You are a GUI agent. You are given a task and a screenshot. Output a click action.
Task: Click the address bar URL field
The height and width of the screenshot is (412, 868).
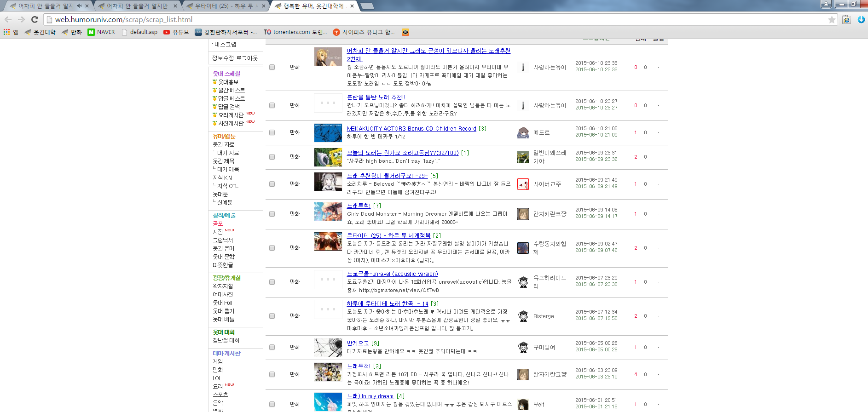pos(414,19)
